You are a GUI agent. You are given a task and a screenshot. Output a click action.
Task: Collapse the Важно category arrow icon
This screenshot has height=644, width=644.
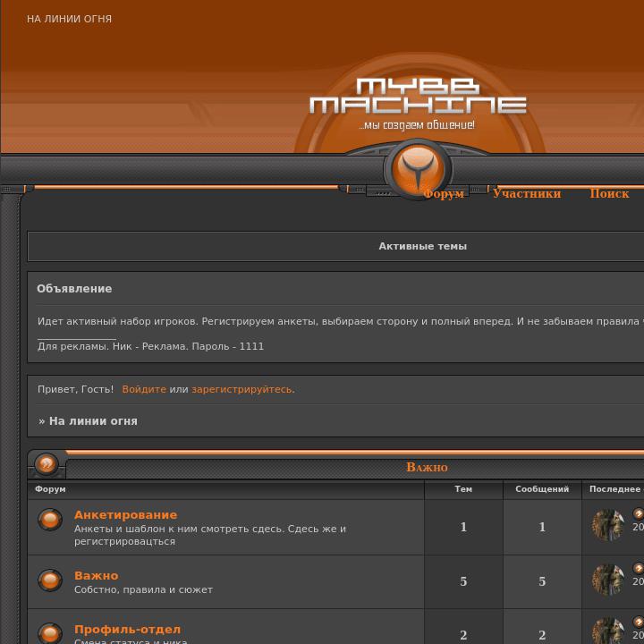(46, 463)
